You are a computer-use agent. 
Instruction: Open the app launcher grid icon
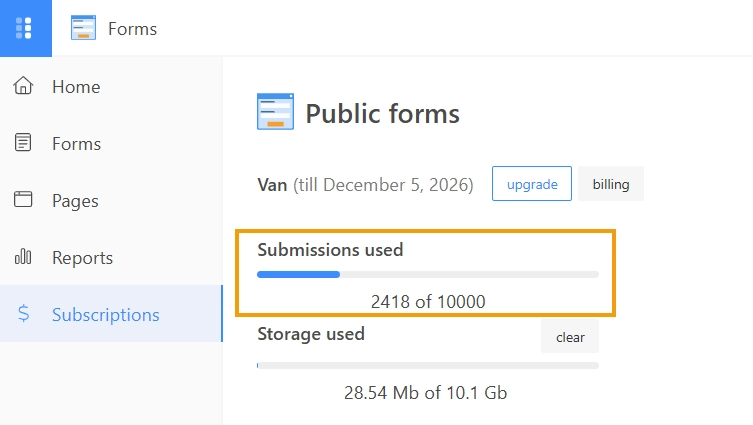point(25,28)
